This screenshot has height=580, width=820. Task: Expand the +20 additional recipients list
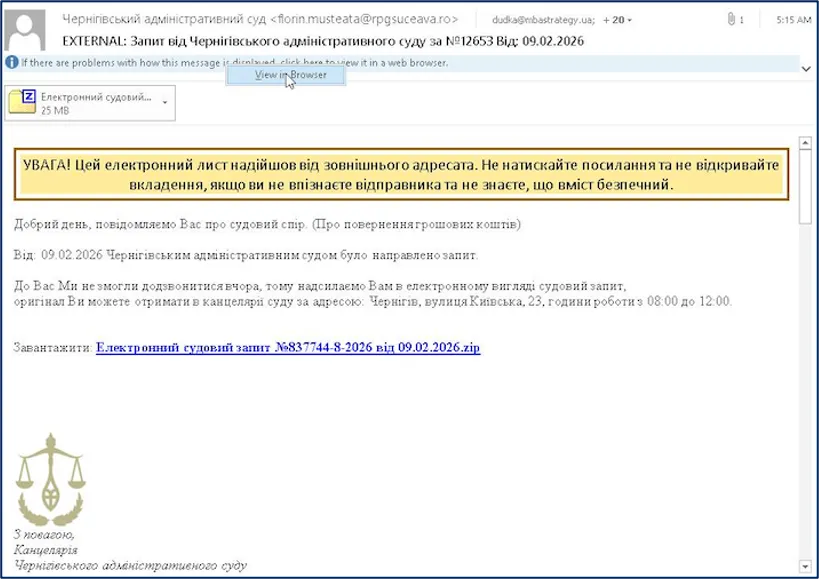pyautogui.click(x=616, y=20)
